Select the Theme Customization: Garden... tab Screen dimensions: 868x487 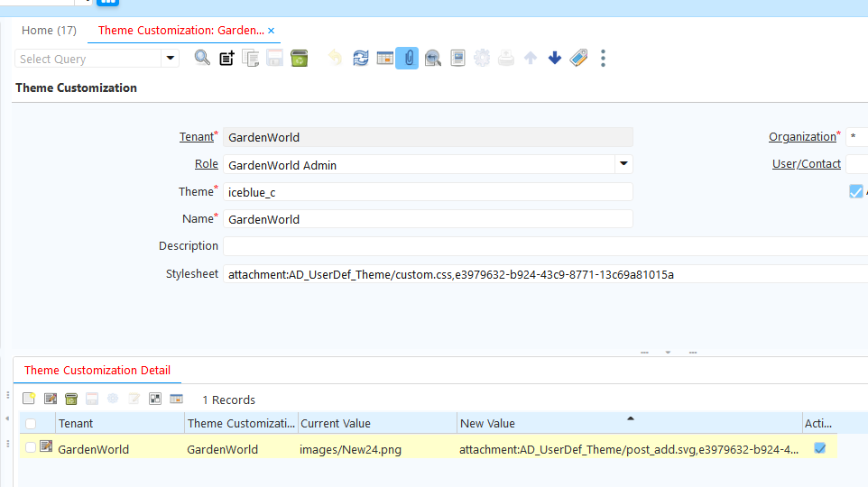(x=181, y=31)
